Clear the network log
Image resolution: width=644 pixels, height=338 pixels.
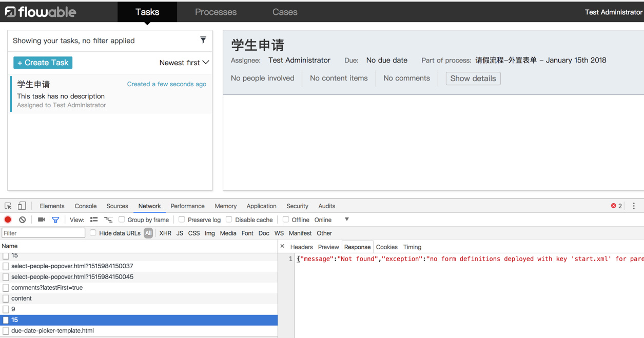point(23,220)
